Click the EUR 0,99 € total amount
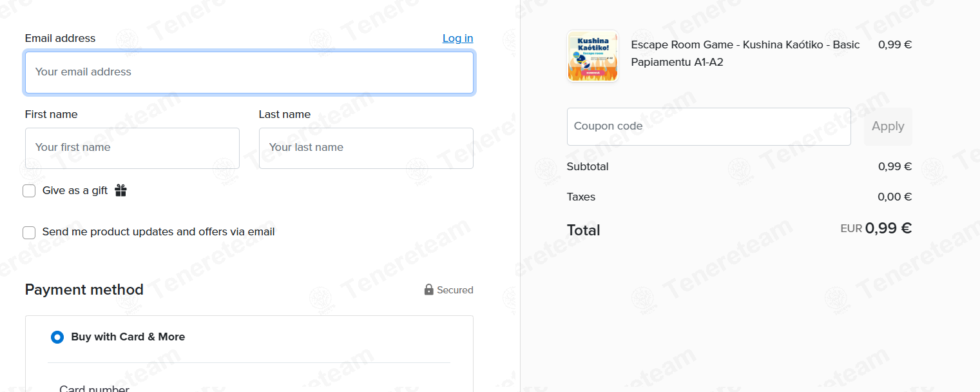 pos(876,228)
